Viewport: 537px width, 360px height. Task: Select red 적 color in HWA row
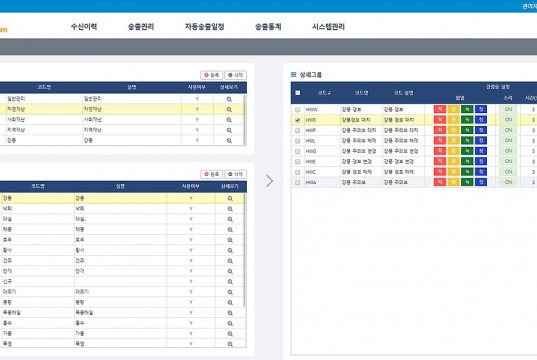pos(440,182)
